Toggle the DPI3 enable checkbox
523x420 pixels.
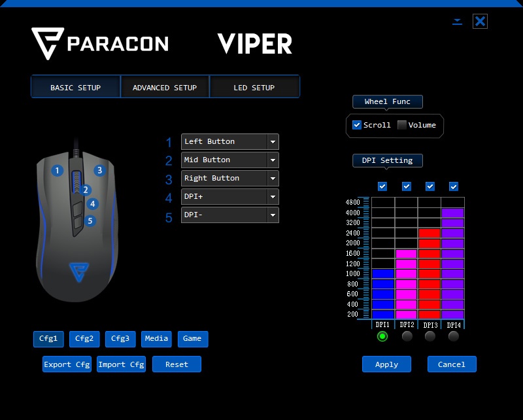(x=430, y=186)
